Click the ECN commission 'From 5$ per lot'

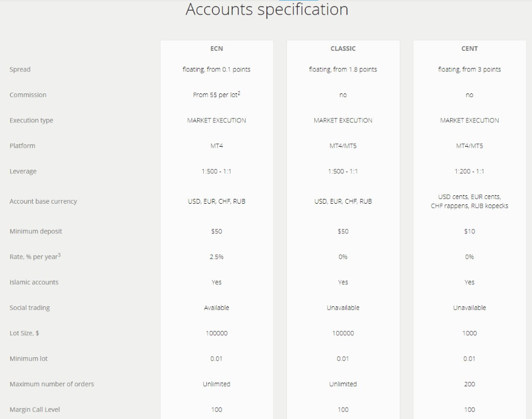tap(215, 95)
